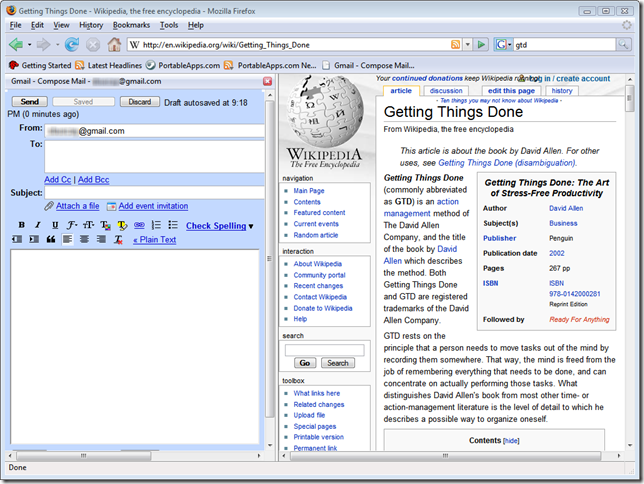The image size is (644, 484).
Task: Click Add event invitation link
Action: [x=153, y=206]
